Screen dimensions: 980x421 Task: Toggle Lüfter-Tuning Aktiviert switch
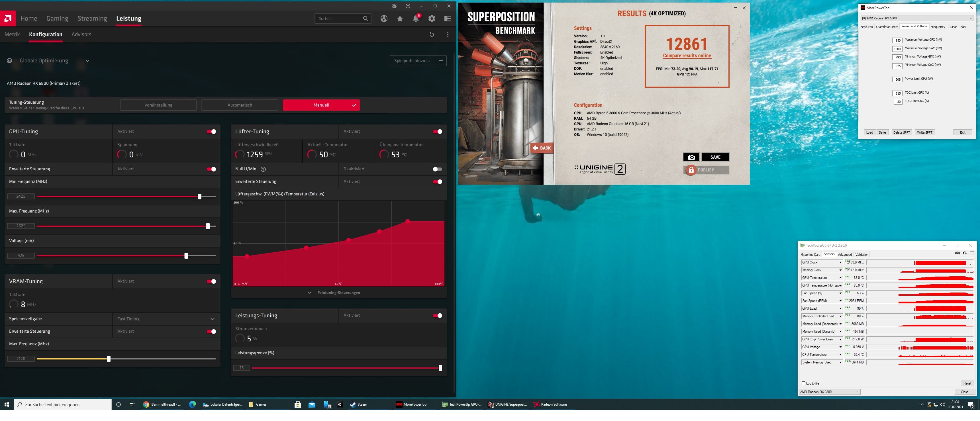point(438,132)
